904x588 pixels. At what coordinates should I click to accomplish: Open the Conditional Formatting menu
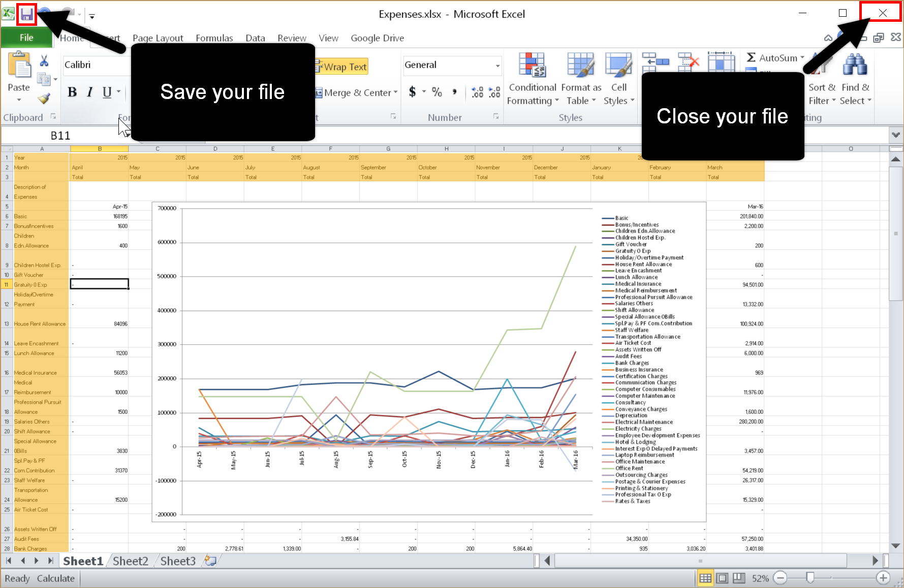[x=533, y=79]
